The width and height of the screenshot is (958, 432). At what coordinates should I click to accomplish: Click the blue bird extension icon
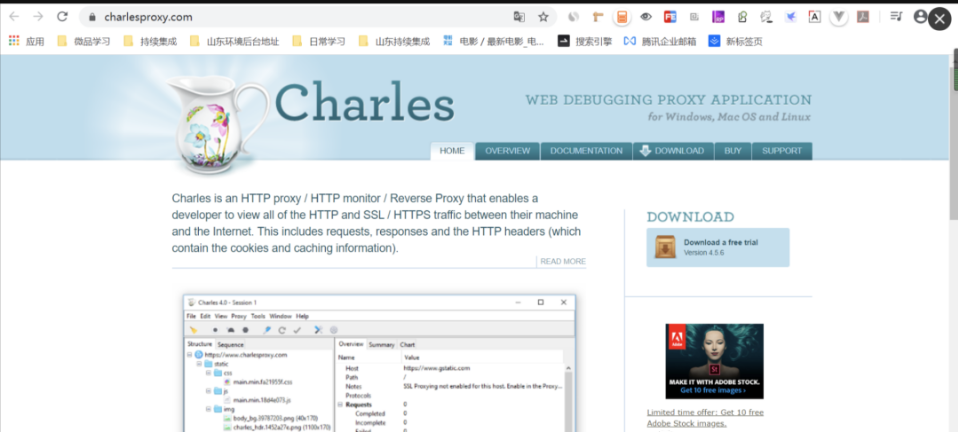pyautogui.click(x=791, y=17)
